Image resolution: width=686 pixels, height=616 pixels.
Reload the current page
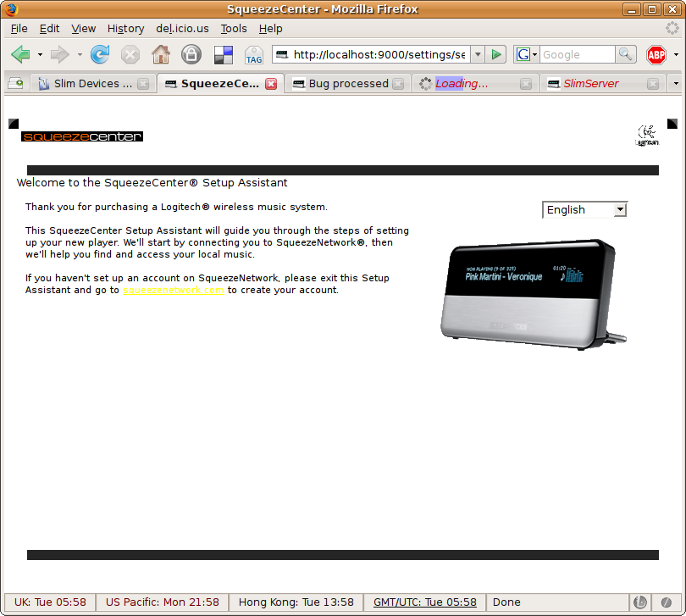(100, 55)
